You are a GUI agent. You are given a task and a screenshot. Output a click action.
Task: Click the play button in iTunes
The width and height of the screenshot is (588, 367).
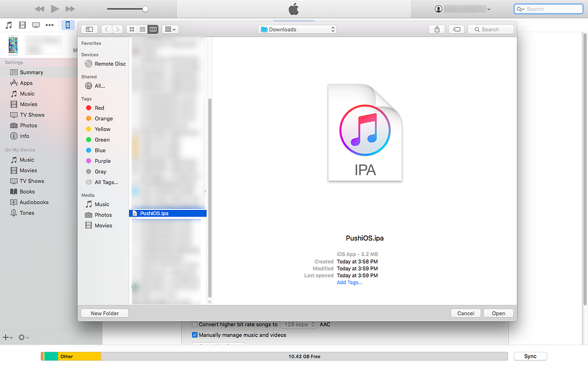pyautogui.click(x=55, y=9)
